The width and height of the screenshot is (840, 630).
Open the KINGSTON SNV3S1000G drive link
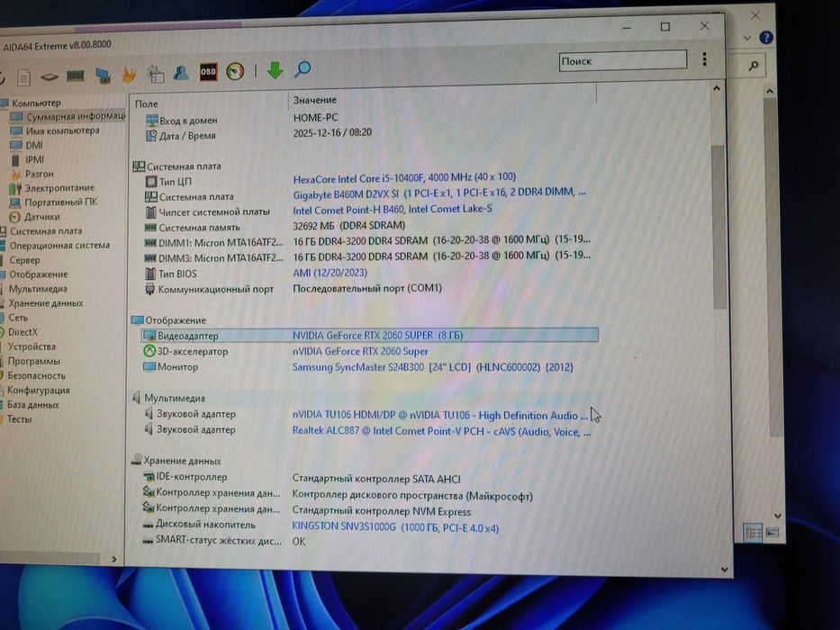tap(395, 527)
